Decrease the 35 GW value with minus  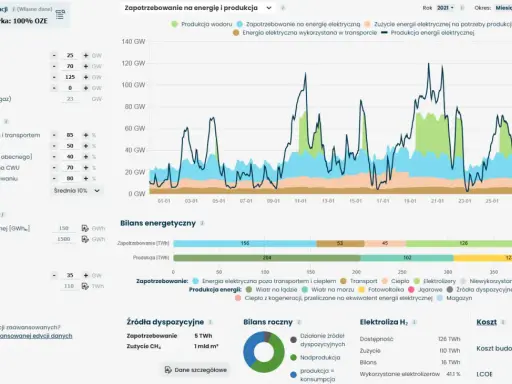pyautogui.click(x=54, y=275)
